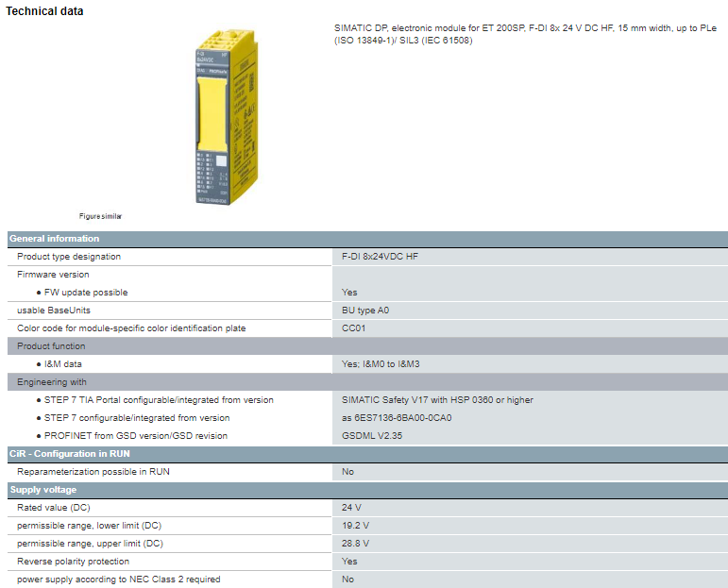Select the Engineering with subheading row

pyautogui.click(x=52, y=382)
